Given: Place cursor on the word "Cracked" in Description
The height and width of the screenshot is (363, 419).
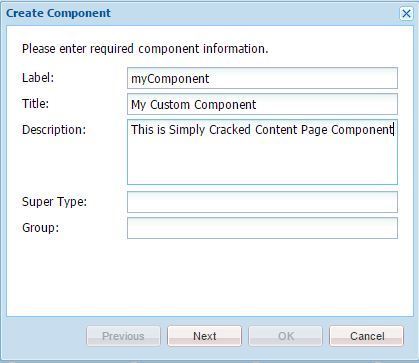Looking at the screenshot, I should (x=230, y=130).
